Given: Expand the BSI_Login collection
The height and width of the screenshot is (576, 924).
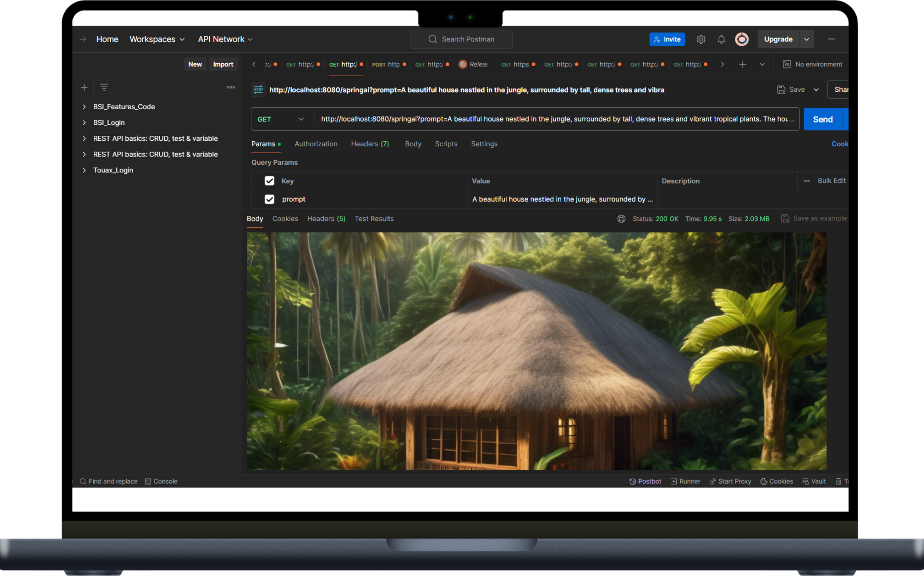Looking at the screenshot, I should (x=84, y=123).
